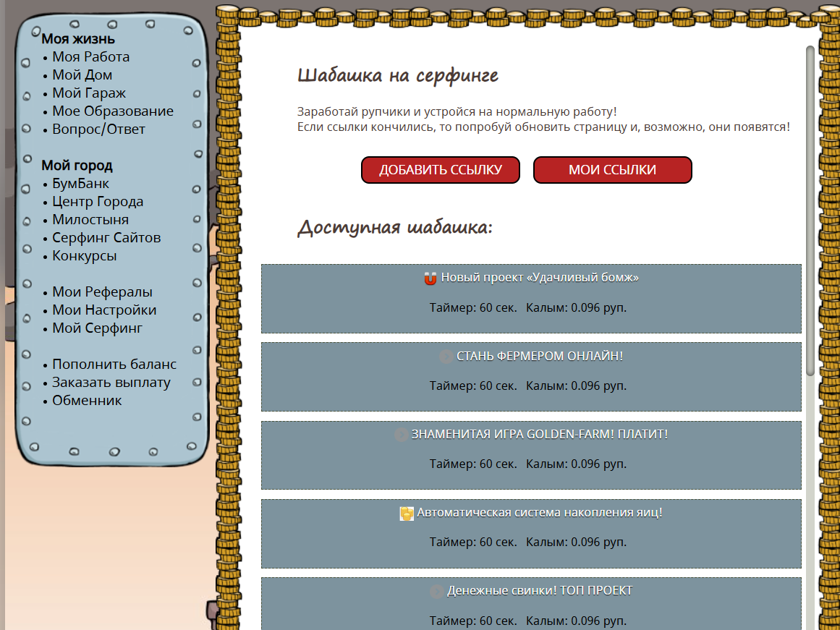Click Пополнить баланс
The image size is (840, 630).
click(114, 365)
